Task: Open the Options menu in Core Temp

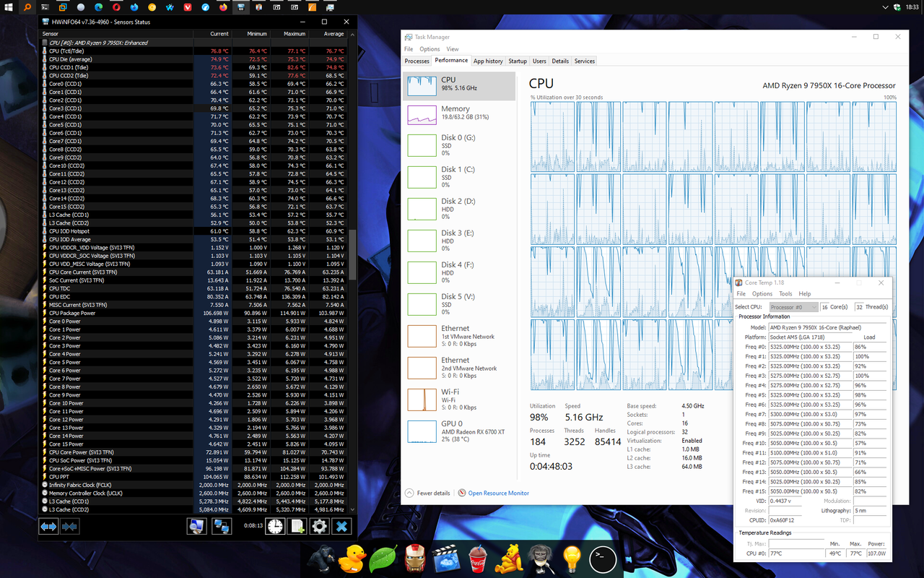Action: tap(762, 293)
